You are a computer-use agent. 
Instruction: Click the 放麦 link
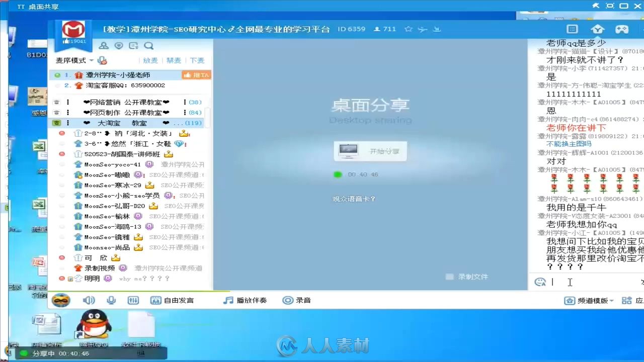[150, 60]
